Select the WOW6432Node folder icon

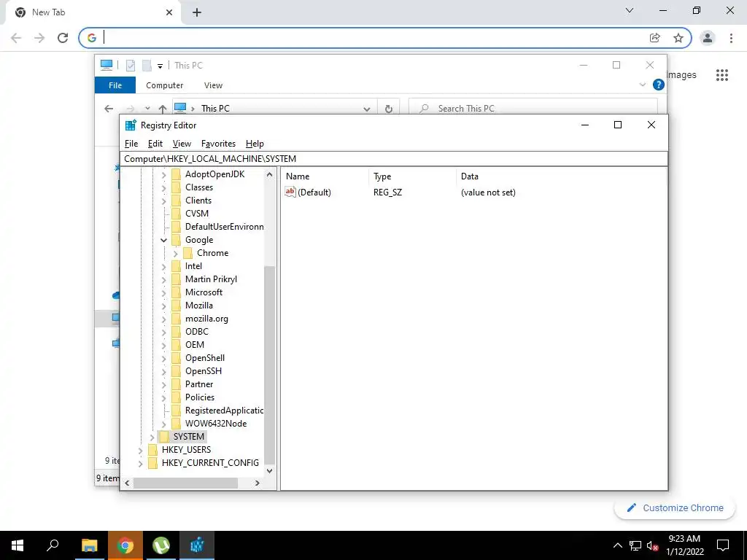tap(177, 424)
